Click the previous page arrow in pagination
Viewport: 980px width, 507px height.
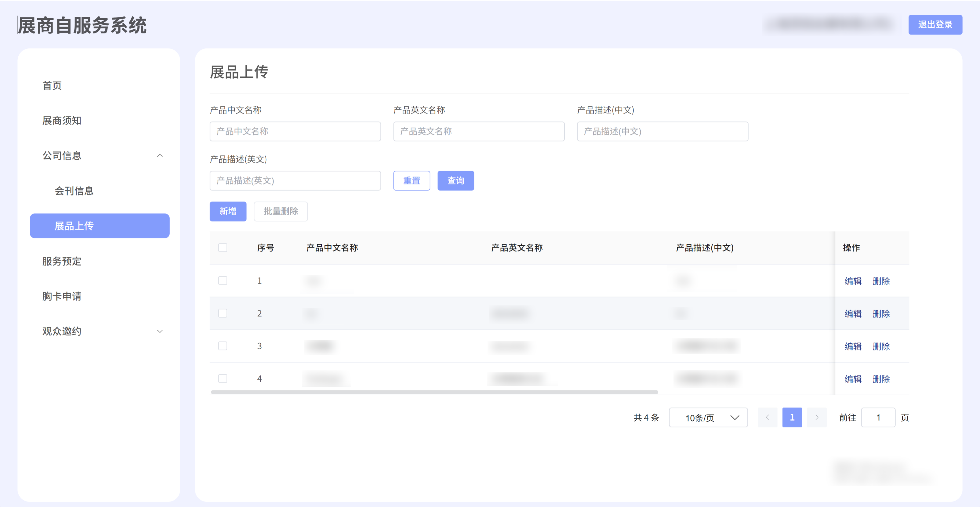coord(767,417)
